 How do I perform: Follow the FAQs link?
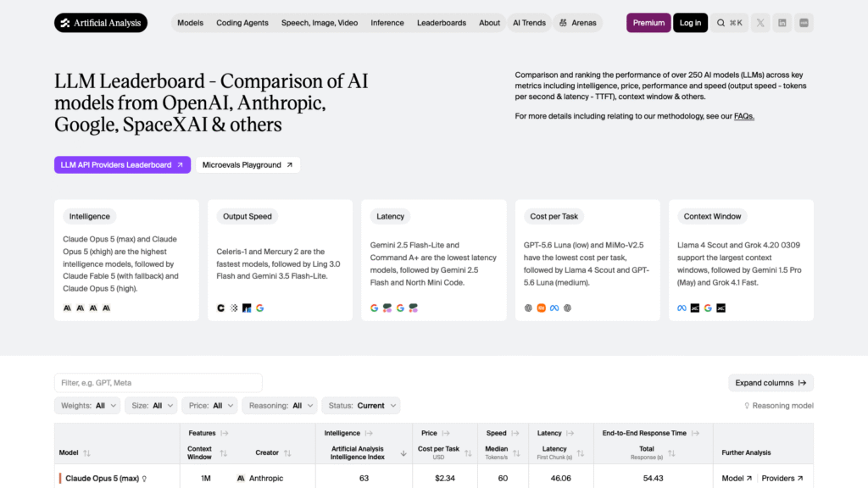coord(744,116)
